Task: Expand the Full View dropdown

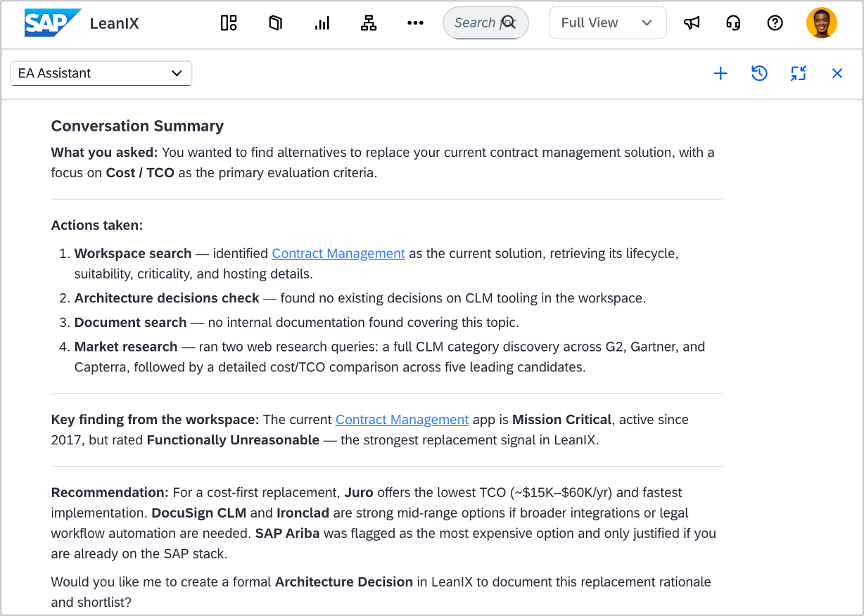Action: (x=607, y=23)
